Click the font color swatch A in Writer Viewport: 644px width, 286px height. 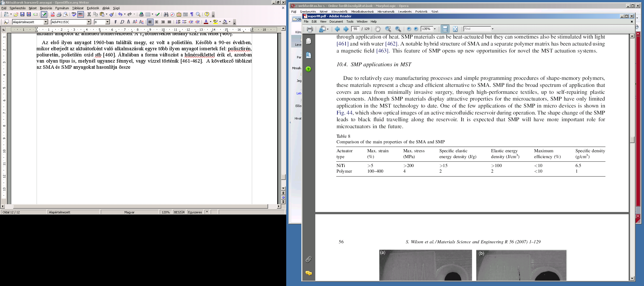tap(206, 22)
